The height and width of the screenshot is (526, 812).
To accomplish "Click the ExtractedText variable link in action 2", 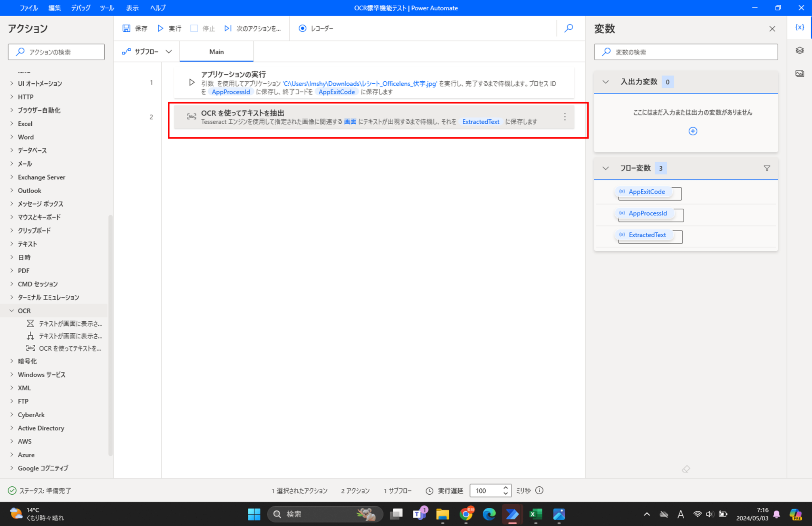I will pos(481,122).
